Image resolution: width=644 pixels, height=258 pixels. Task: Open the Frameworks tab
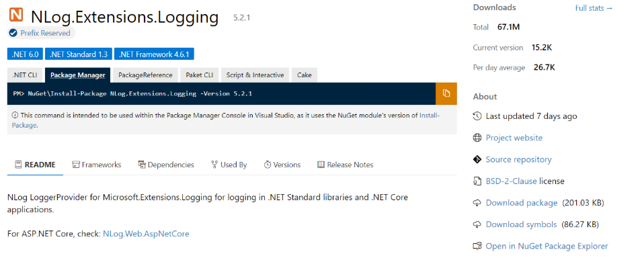97,165
